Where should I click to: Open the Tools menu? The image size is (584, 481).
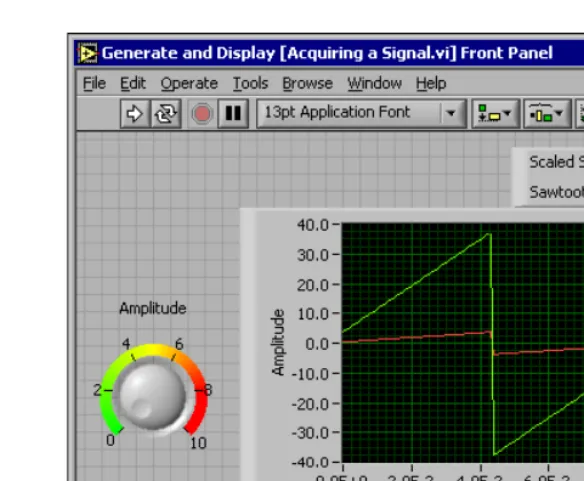[x=250, y=83]
